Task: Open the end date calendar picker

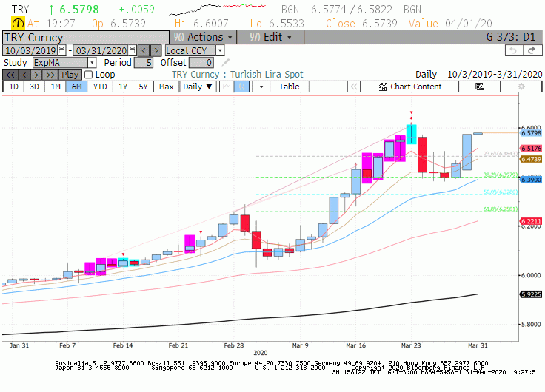Action: click(132, 51)
